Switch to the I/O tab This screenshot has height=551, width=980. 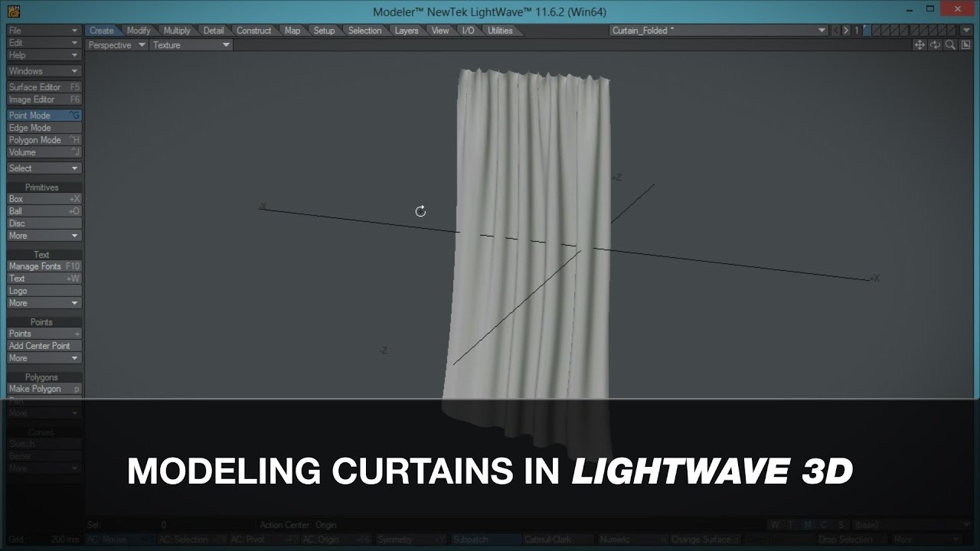click(x=468, y=31)
